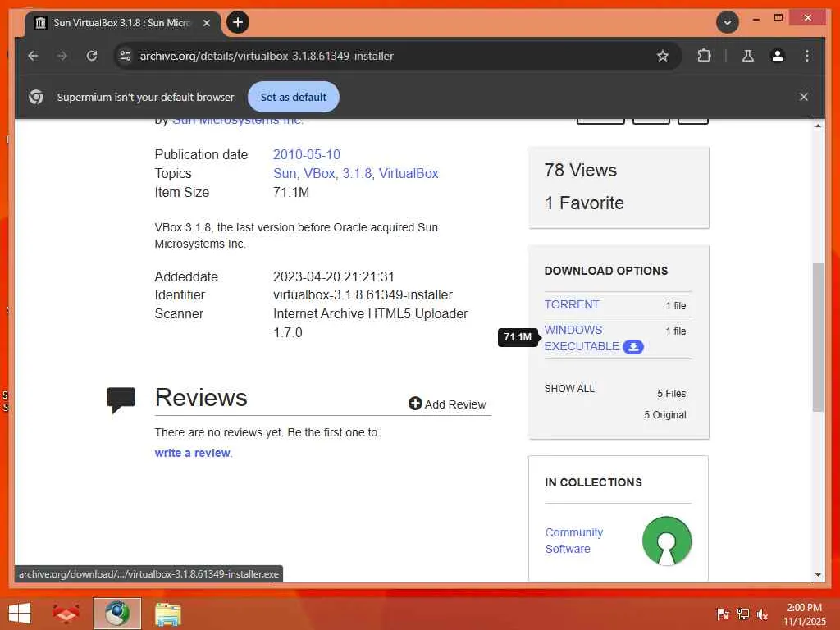Open the profile avatar menu
This screenshot has height=630, width=840.
(778, 56)
